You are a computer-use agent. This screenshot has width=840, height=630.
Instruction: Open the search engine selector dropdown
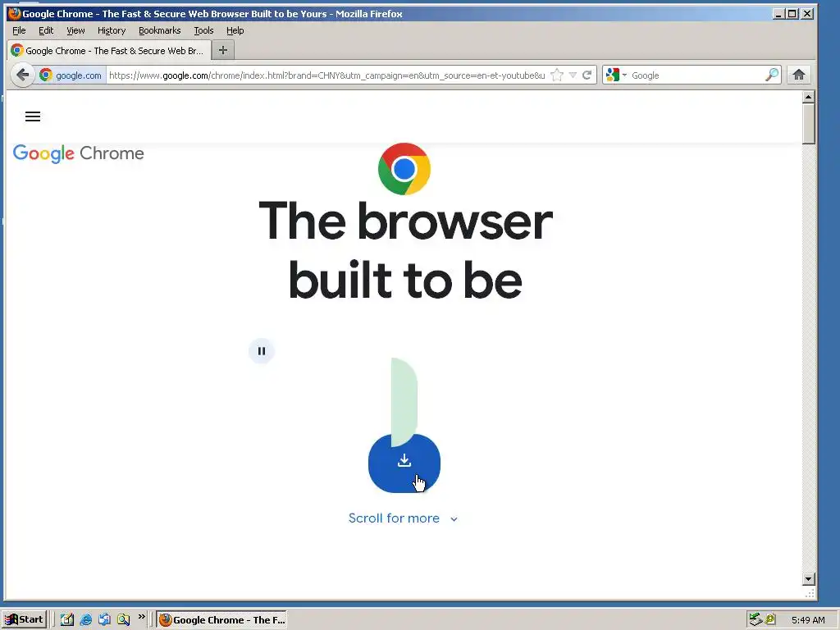pyautogui.click(x=616, y=75)
